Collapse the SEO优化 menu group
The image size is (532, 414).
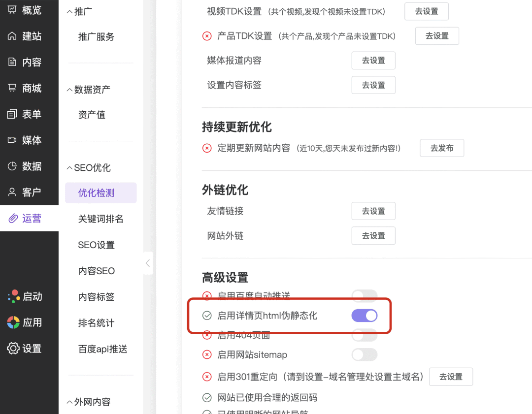click(69, 168)
